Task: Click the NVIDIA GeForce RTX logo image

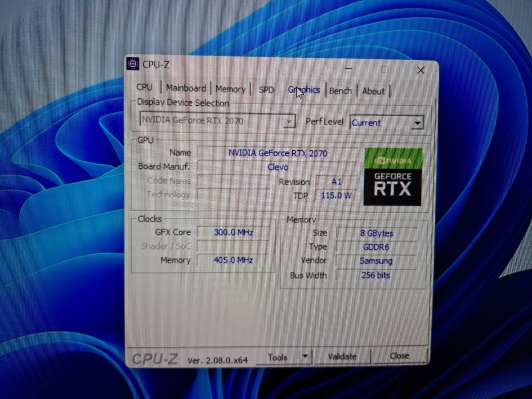Action: pyautogui.click(x=393, y=177)
